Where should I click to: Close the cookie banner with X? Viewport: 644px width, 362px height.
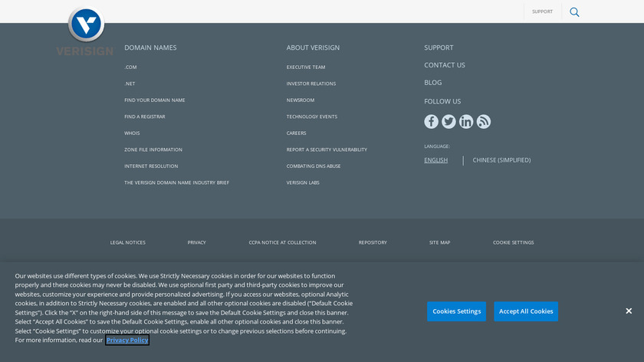(x=629, y=311)
